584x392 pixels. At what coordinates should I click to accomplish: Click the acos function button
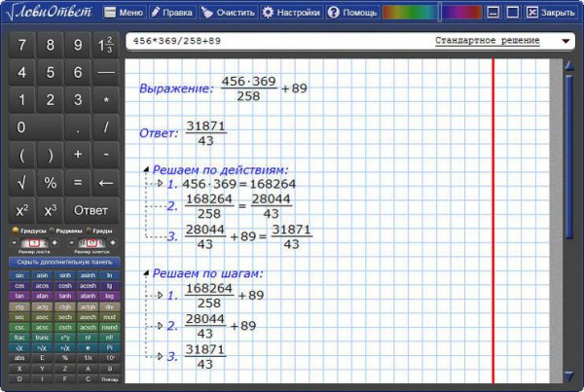coord(42,286)
